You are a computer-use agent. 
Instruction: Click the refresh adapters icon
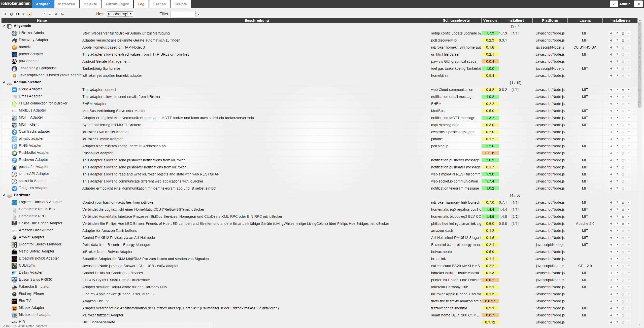pyautogui.click(x=44, y=14)
